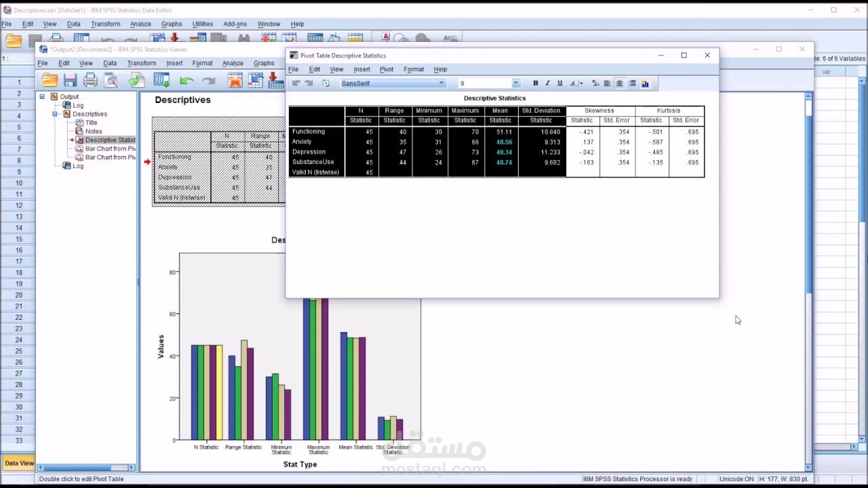Open Pivot menu in Pivot Table window
This screenshot has height=488, width=868.
click(387, 69)
